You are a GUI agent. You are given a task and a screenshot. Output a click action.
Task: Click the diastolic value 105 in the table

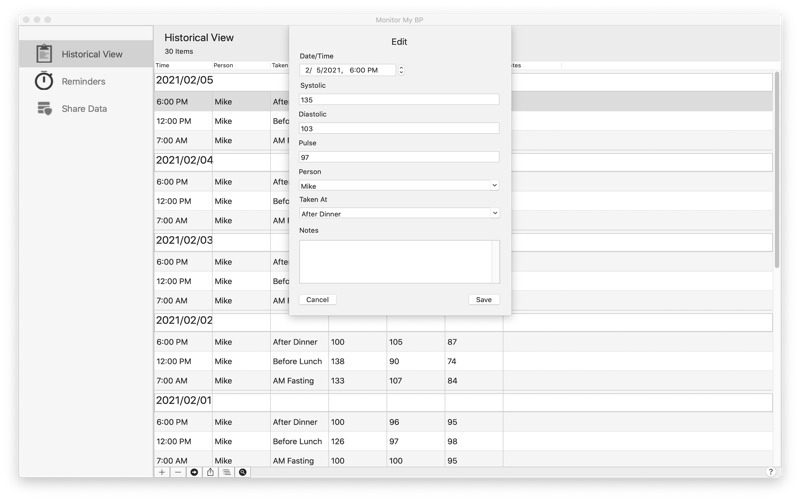(396, 342)
